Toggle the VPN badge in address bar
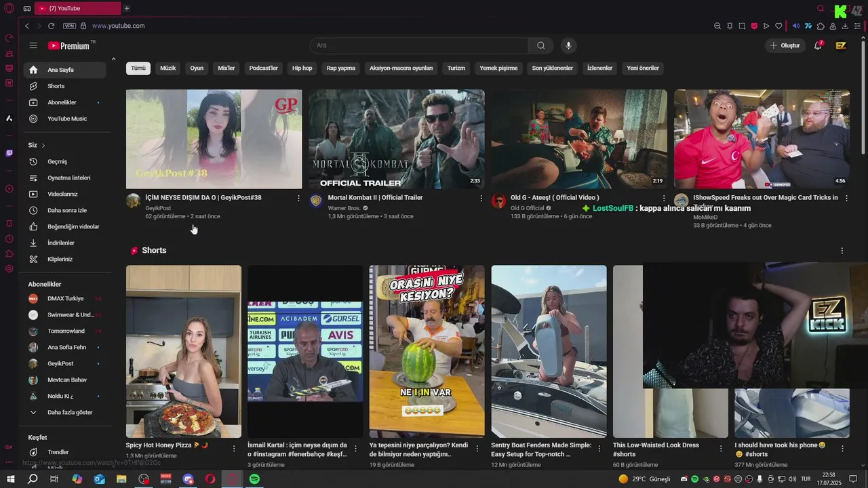 (69, 26)
